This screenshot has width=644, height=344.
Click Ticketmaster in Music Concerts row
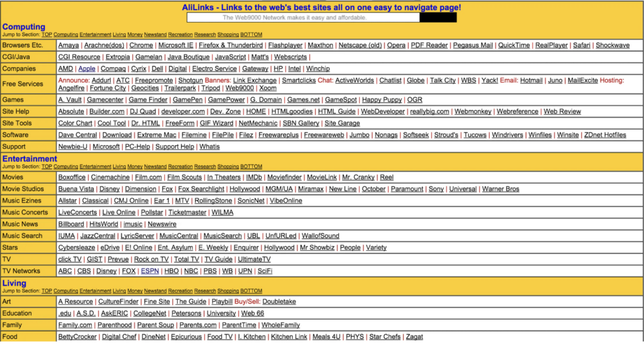pos(187,213)
